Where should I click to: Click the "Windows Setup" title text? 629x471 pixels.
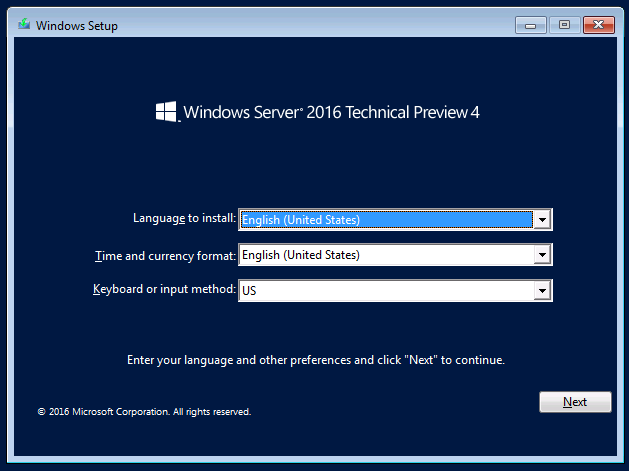77,25
